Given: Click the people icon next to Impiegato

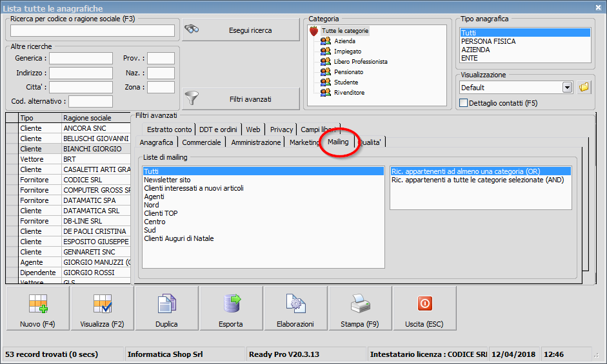Looking at the screenshot, I should pyautogui.click(x=326, y=51).
